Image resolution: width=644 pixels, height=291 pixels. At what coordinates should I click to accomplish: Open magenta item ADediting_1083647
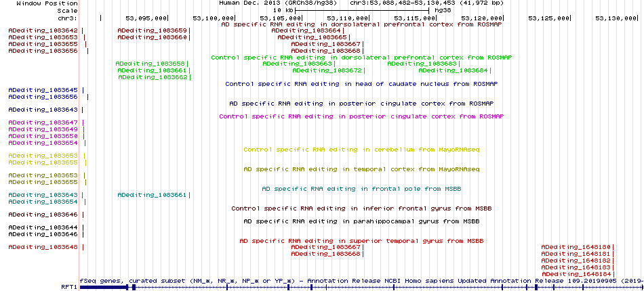pyautogui.click(x=43, y=122)
